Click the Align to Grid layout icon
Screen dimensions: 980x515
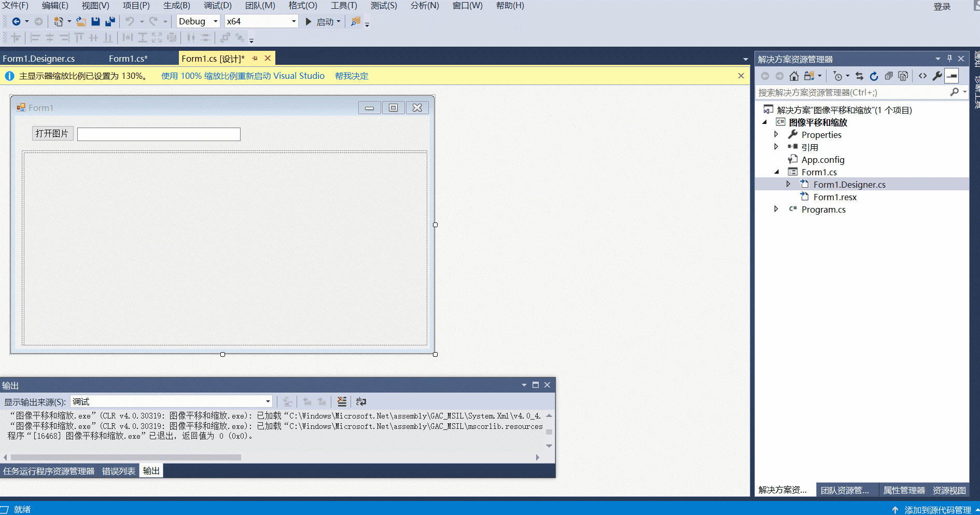pyautogui.click(x=16, y=38)
